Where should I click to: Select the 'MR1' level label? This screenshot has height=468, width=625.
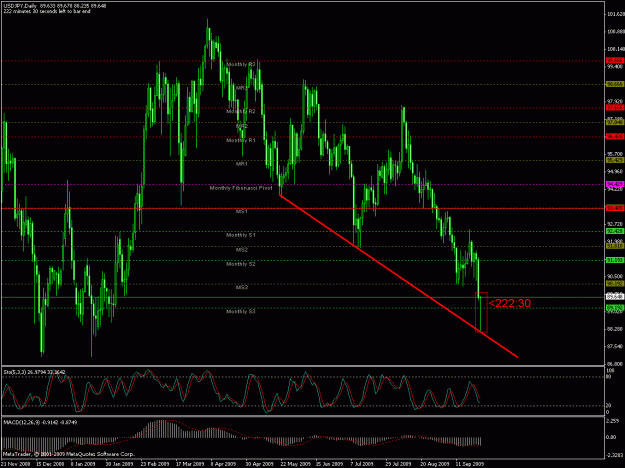click(x=242, y=164)
